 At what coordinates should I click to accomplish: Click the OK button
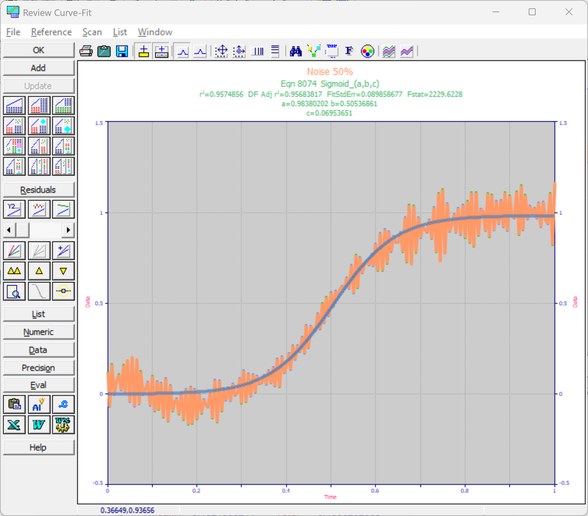click(x=38, y=50)
